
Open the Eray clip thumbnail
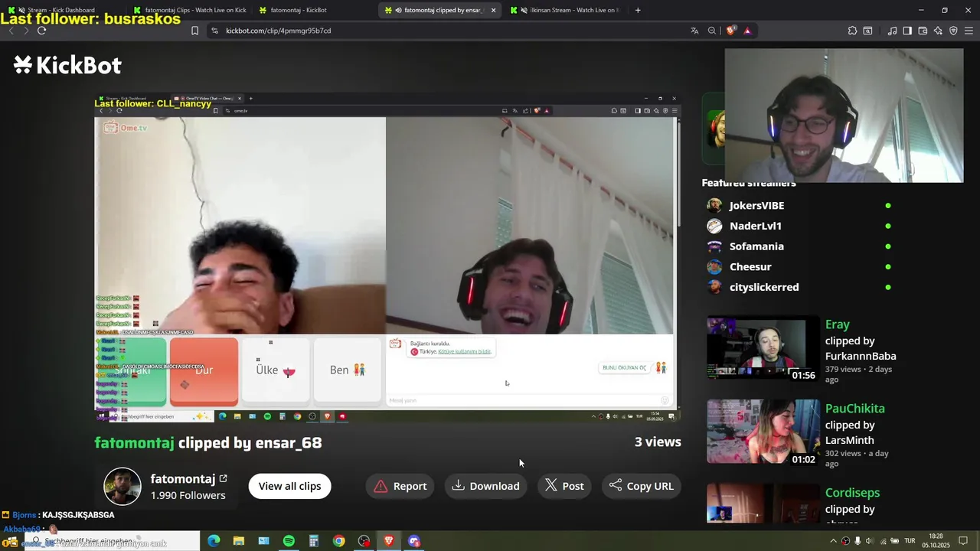coord(762,349)
